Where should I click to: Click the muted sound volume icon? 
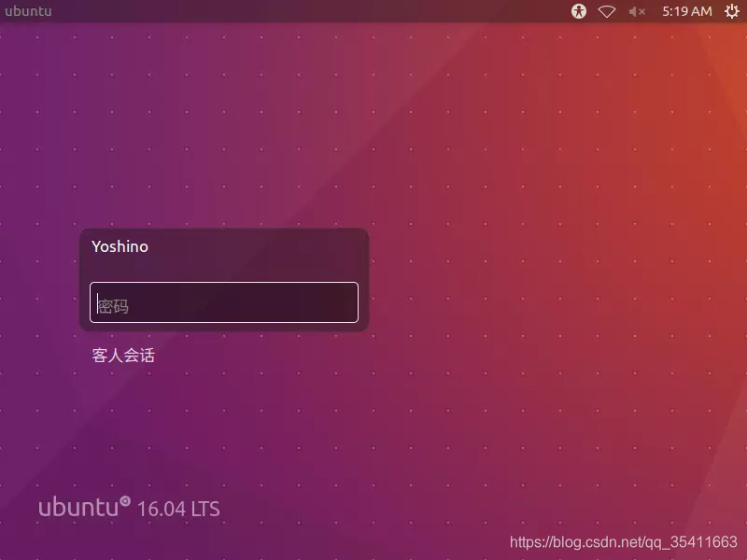tap(637, 11)
